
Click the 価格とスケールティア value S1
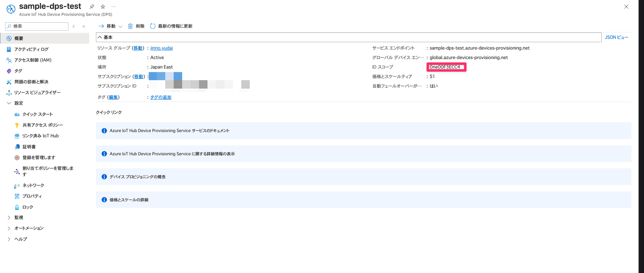432,76
